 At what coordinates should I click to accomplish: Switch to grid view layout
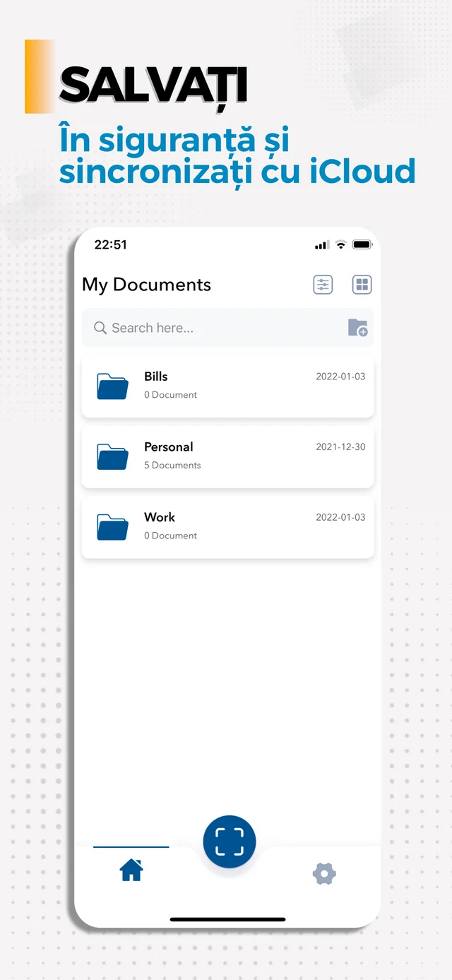pyautogui.click(x=362, y=285)
